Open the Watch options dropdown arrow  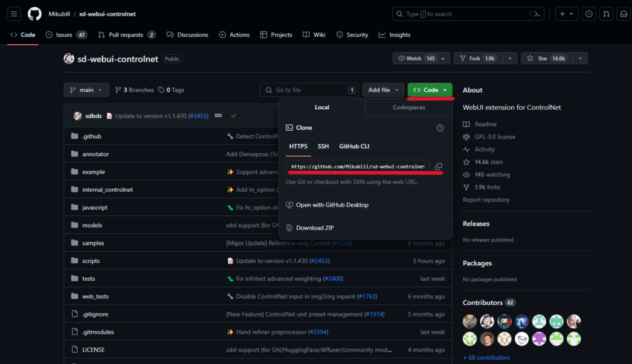click(x=443, y=59)
